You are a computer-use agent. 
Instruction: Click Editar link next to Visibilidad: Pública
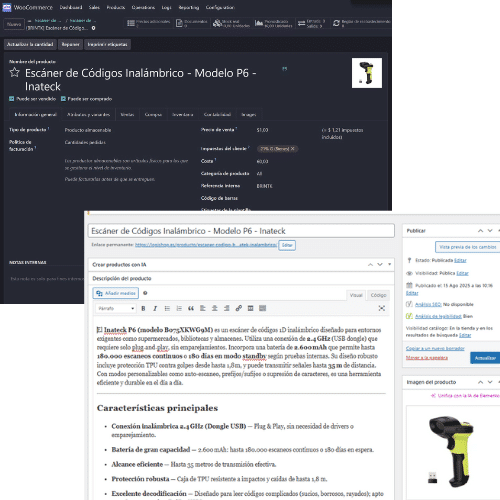click(462, 273)
